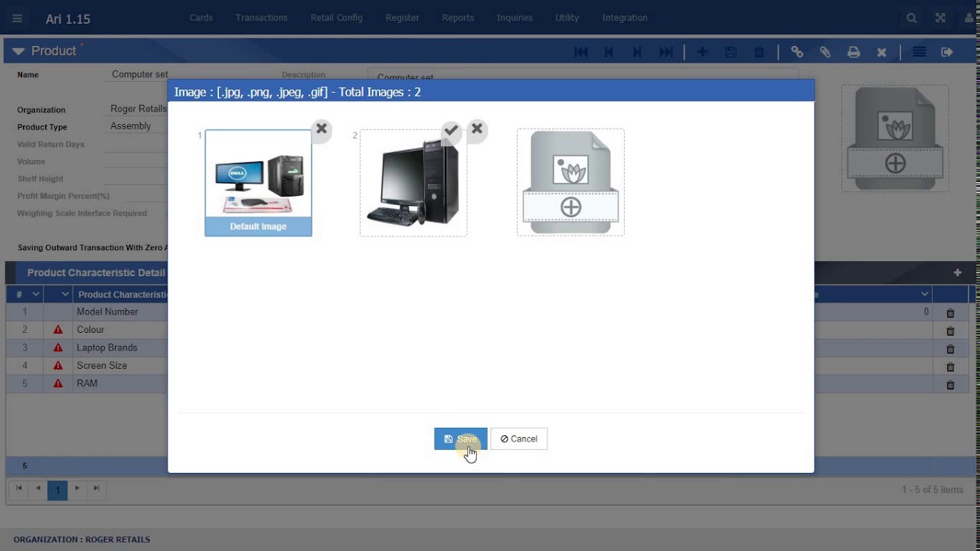Toggle fullscreen with the expand arrows icon

pos(940,18)
